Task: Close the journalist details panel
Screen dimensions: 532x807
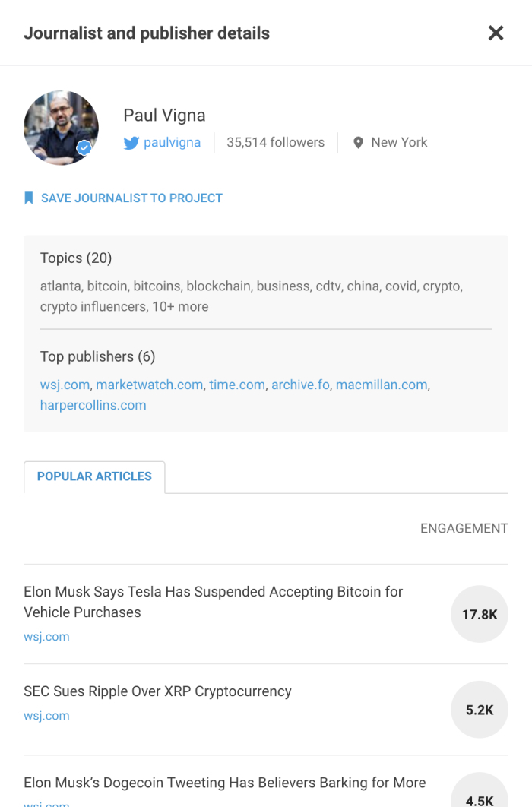Action: (496, 33)
